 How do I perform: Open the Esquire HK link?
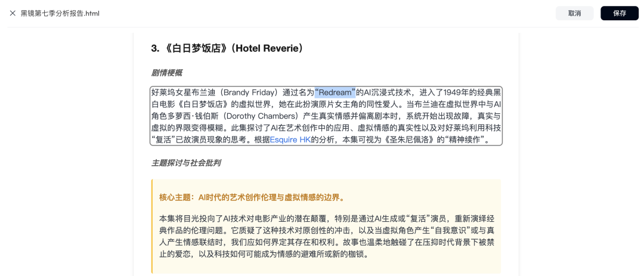tap(290, 139)
